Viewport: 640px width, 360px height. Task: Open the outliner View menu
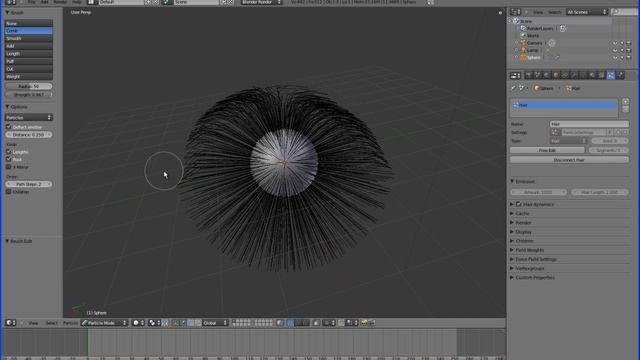click(x=538, y=12)
